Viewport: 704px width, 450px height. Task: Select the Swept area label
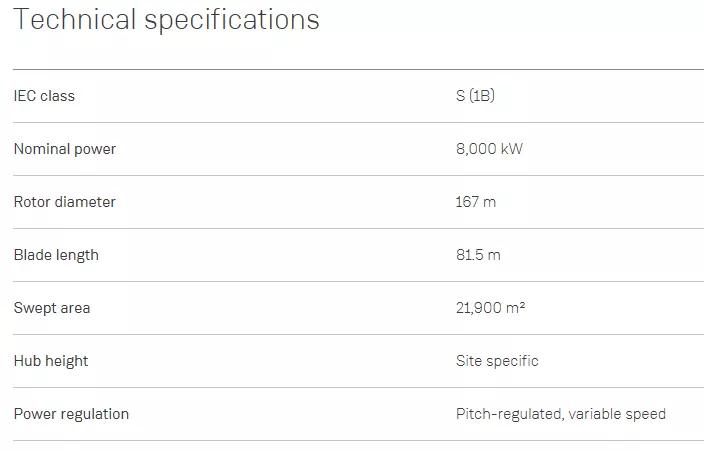point(52,308)
